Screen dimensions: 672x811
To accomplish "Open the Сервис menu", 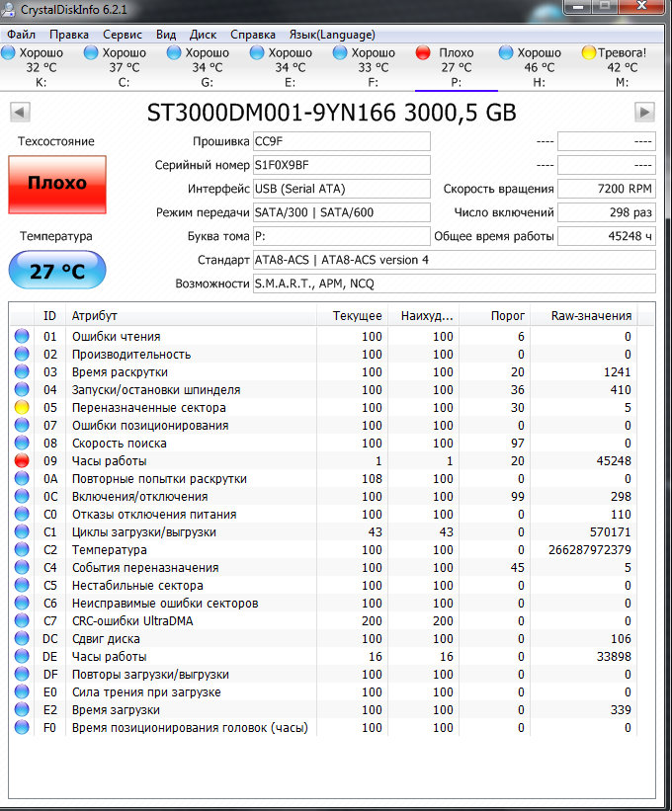I will pos(123,35).
